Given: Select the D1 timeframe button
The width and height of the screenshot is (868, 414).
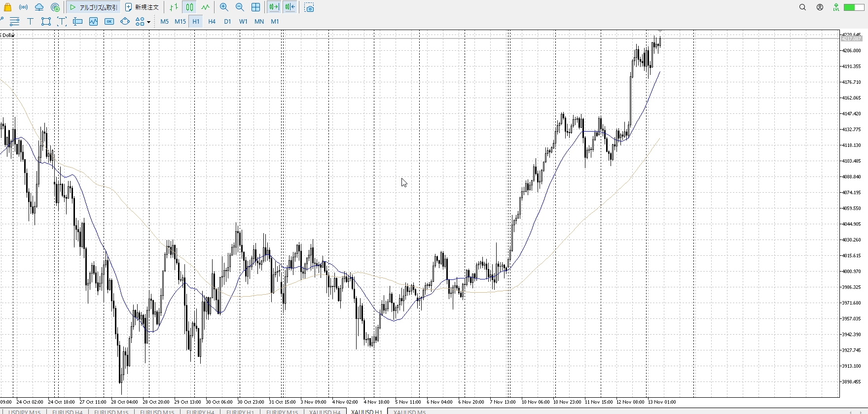Looking at the screenshot, I should tap(227, 21).
